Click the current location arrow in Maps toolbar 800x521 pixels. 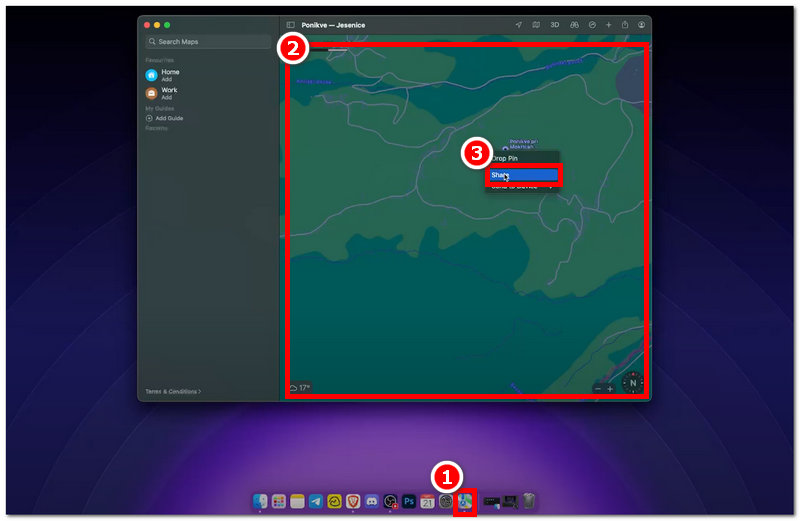(518, 24)
